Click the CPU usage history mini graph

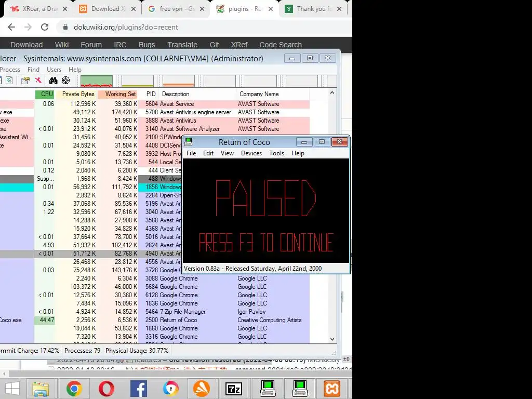point(97,81)
